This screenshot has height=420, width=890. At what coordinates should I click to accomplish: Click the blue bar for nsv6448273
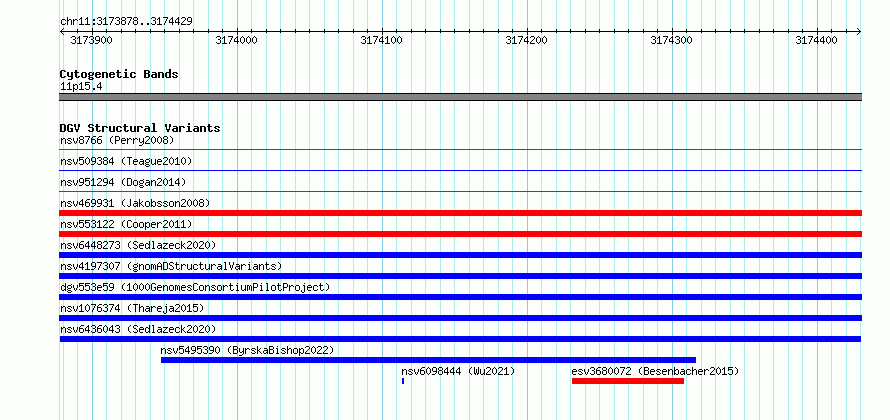(460, 255)
